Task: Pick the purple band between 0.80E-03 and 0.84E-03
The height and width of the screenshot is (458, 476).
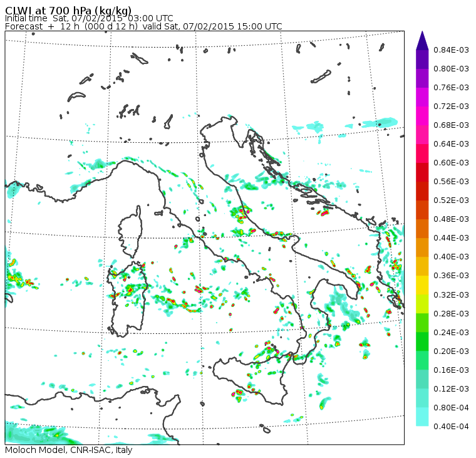Action: pos(422,60)
